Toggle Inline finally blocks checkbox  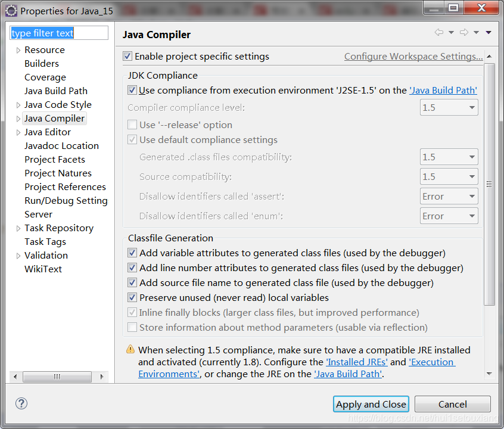pyautogui.click(x=132, y=312)
